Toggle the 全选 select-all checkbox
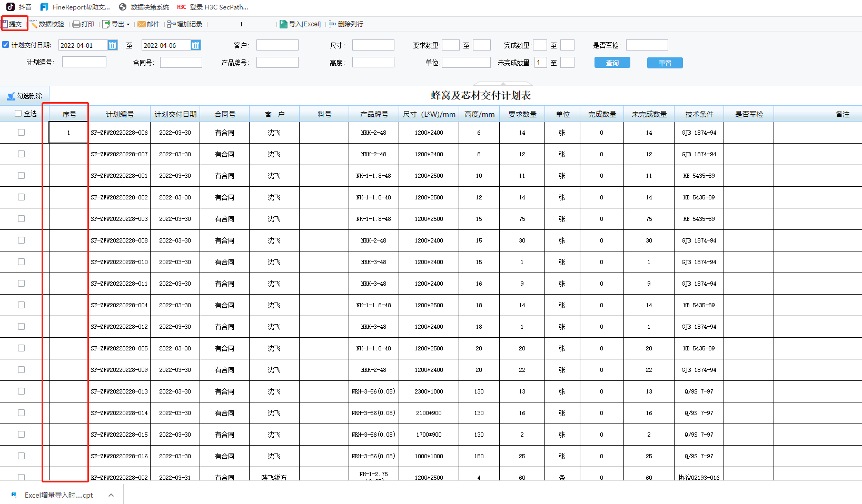This screenshot has height=504, width=862. [18, 114]
